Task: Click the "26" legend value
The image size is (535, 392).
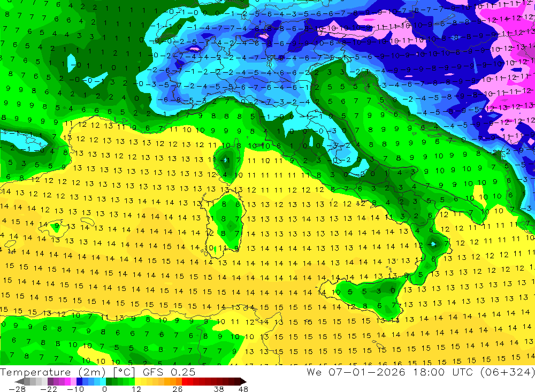Action: (178, 389)
